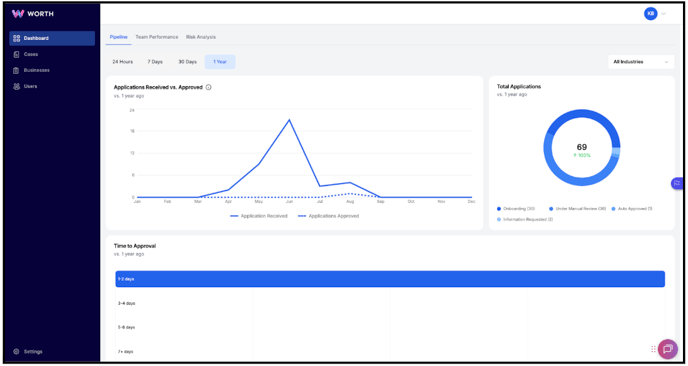Open the KB user avatar menu
688x366 pixels.
point(651,14)
